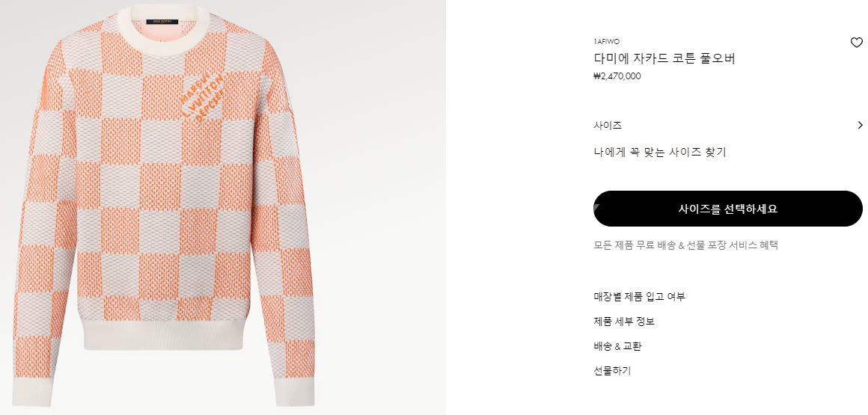Click the product title 다미에 자카드 코튼 풀오버

click(x=664, y=58)
